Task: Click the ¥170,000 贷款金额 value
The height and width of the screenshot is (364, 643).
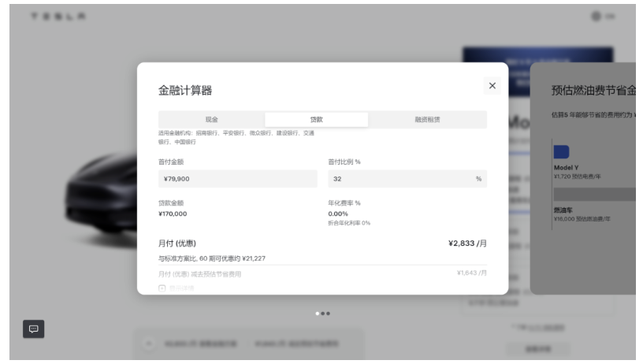Action: (173, 214)
